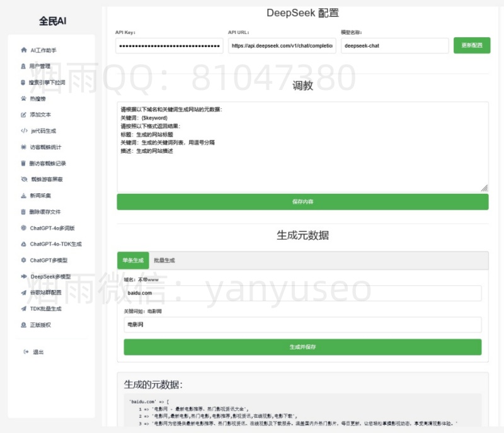Click the user icon beside 用户管理
504x433 pixels.
(23, 66)
